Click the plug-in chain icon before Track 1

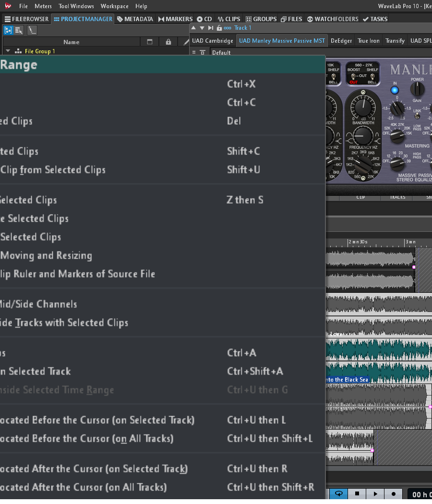227,28
